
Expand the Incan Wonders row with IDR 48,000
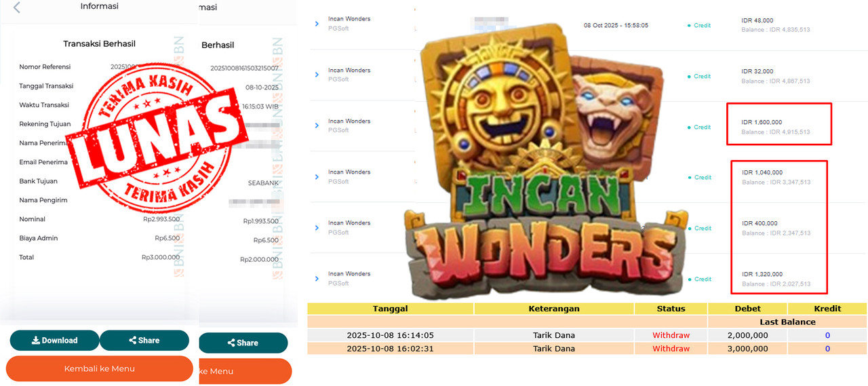(317, 24)
